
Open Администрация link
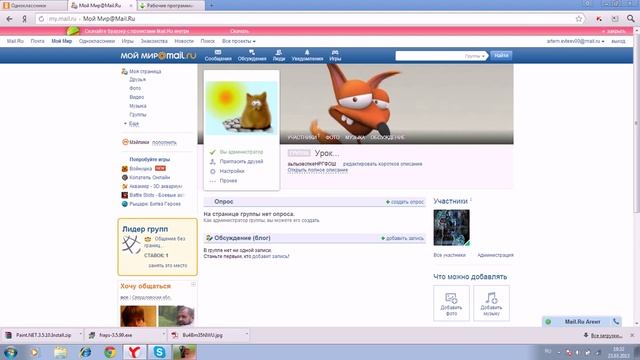coord(496,255)
